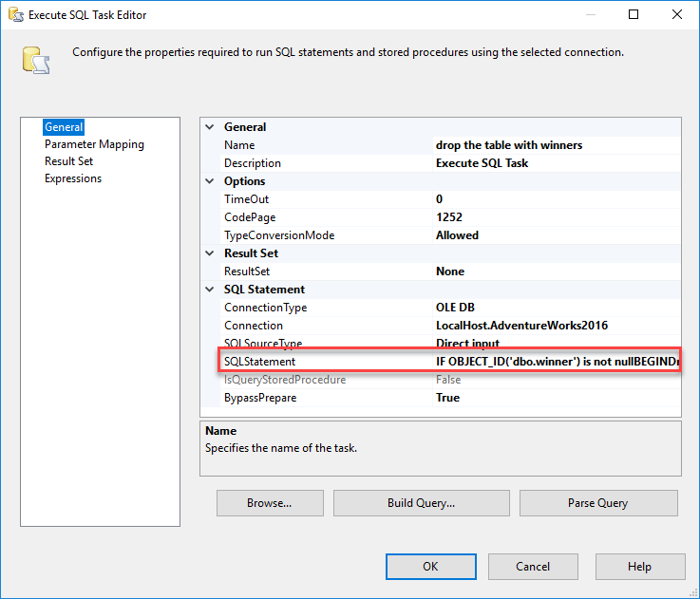Viewport: 700px width, 599px height.
Task: Cancel the task editor dialog
Action: tap(533, 567)
